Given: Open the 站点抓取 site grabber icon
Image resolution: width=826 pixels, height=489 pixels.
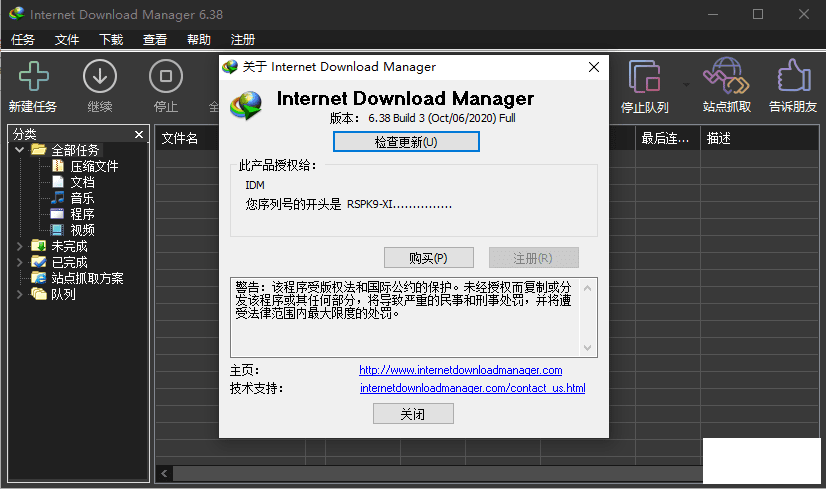Looking at the screenshot, I should click(x=726, y=76).
